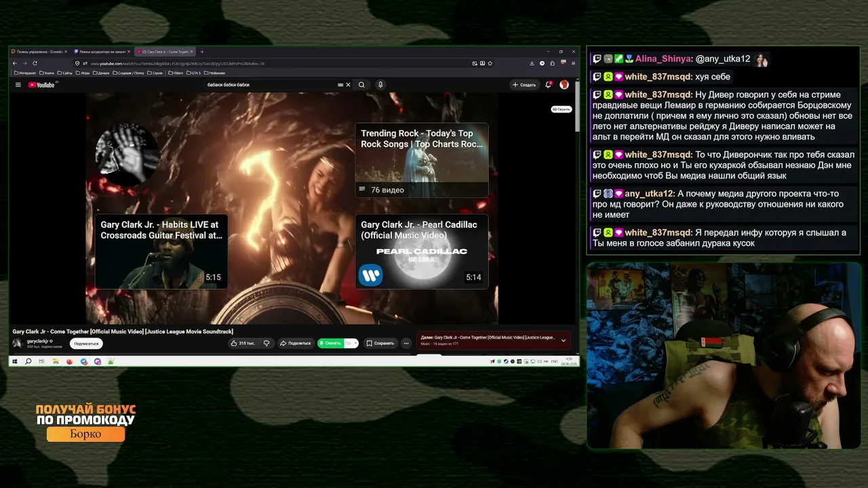868x488 pixels.
Task: Go forward in the browser
Action: pos(24,63)
